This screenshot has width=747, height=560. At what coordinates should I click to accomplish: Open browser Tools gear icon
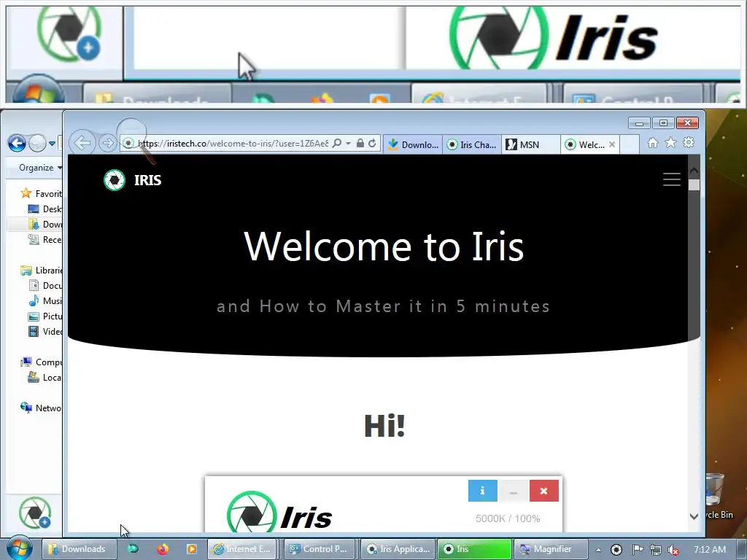tap(689, 142)
